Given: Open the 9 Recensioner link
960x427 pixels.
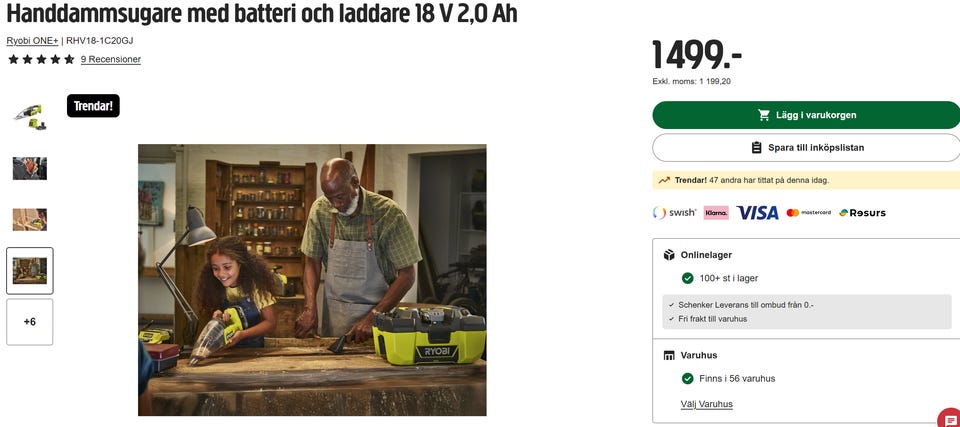Looking at the screenshot, I should 111,59.
